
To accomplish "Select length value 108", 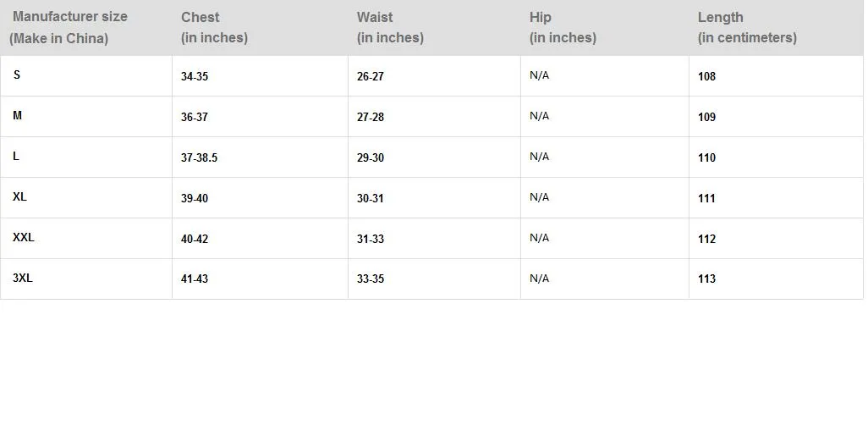I will click(706, 76).
